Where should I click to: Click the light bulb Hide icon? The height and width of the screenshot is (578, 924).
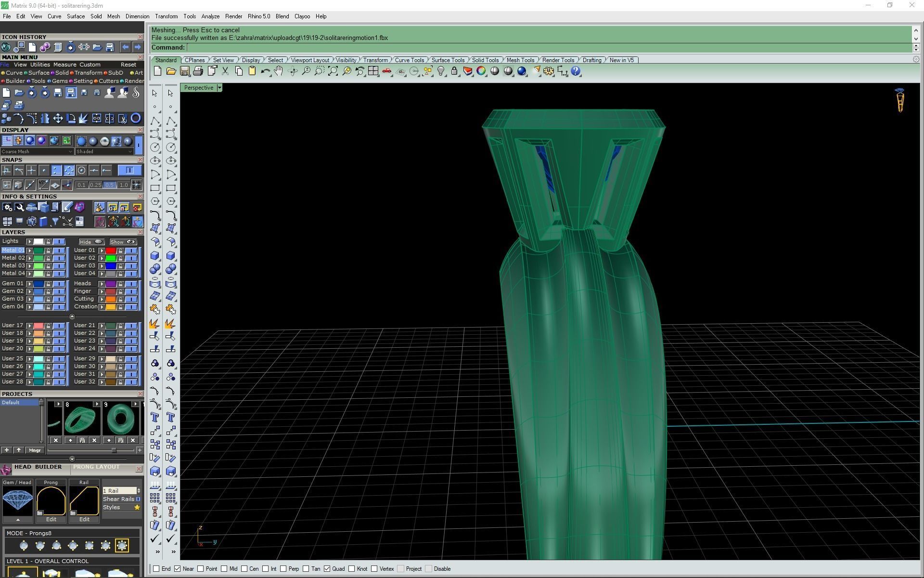click(441, 71)
